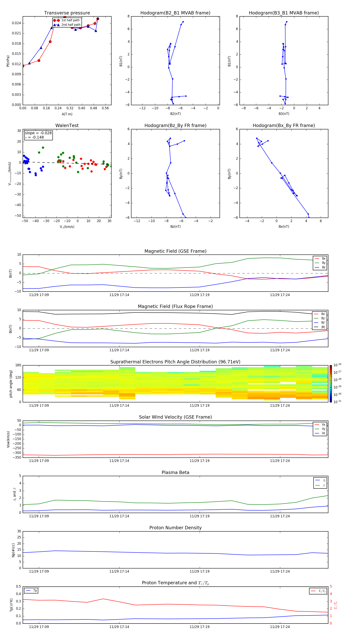
Task: Click the green point near 15 in WalenTest
Action: pyautogui.click(x=43, y=148)
